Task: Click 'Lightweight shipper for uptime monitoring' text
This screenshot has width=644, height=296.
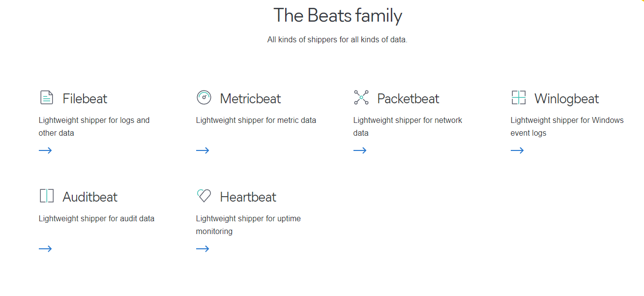Action: [248, 225]
